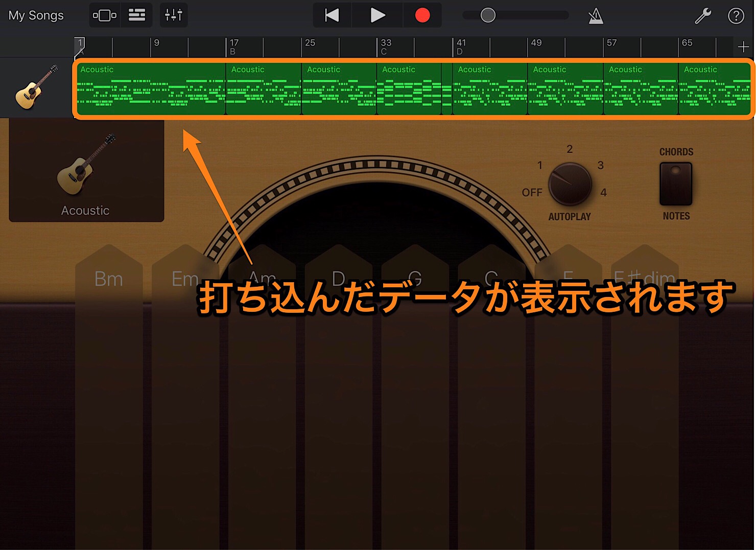Set Autoplay to pattern 4
Image resolution: width=756 pixels, height=550 pixels.
click(x=604, y=193)
